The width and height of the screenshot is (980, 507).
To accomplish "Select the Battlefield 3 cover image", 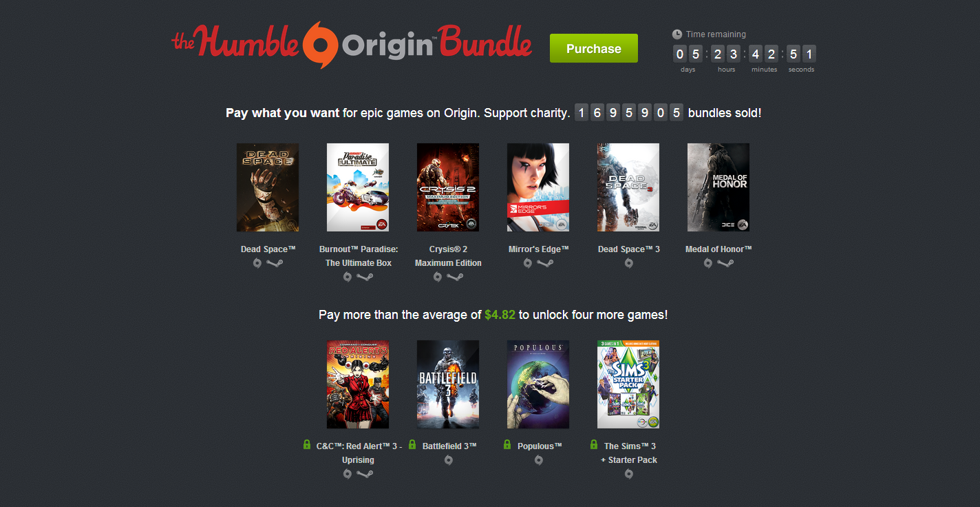I will (x=448, y=384).
